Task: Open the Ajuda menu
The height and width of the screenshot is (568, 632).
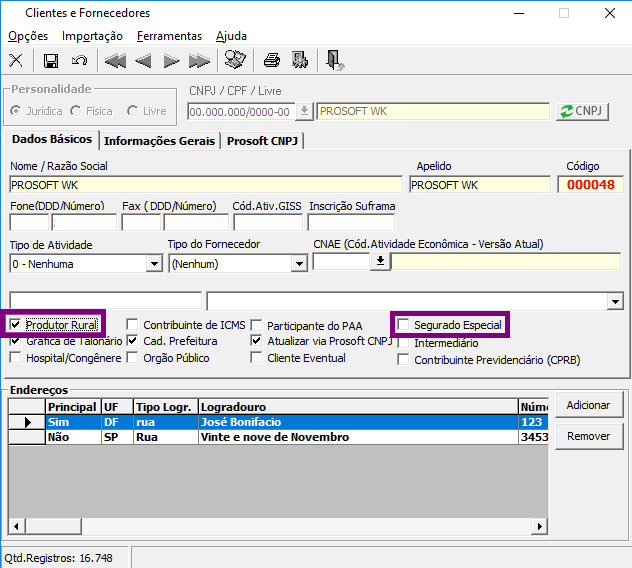Action: coord(231,36)
